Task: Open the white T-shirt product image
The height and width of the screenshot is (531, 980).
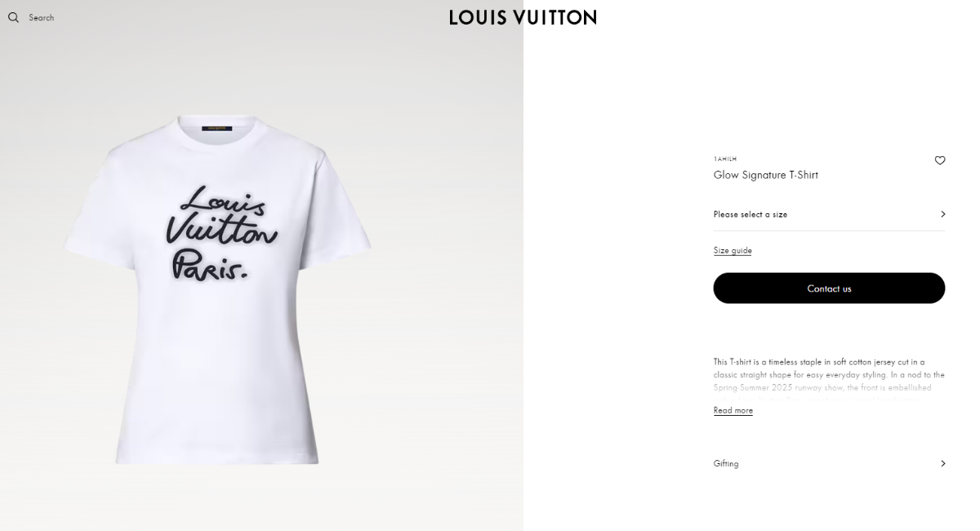Action: 218,290
